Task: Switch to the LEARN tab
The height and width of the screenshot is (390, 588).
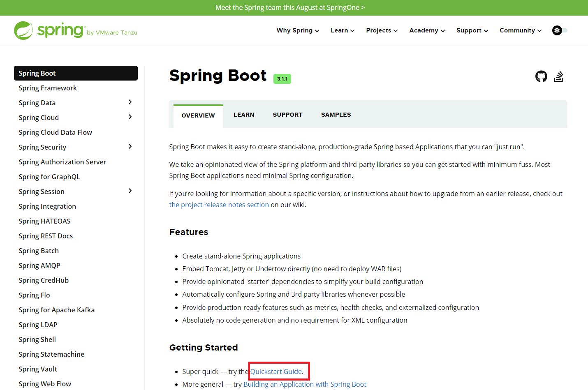Action: (x=244, y=115)
